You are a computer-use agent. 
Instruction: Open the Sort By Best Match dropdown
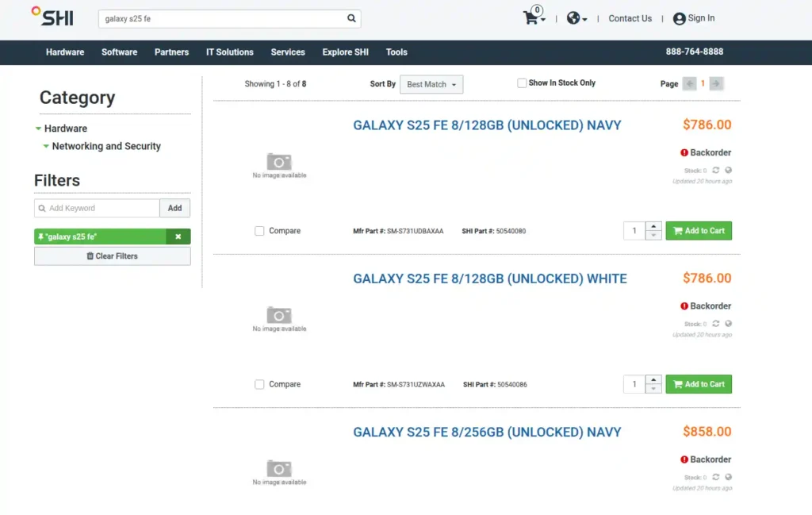[431, 84]
